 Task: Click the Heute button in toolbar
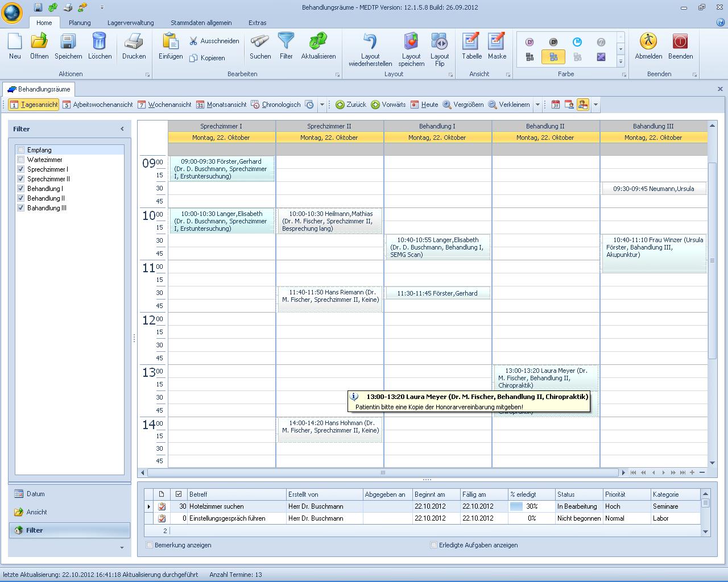pyautogui.click(x=424, y=105)
